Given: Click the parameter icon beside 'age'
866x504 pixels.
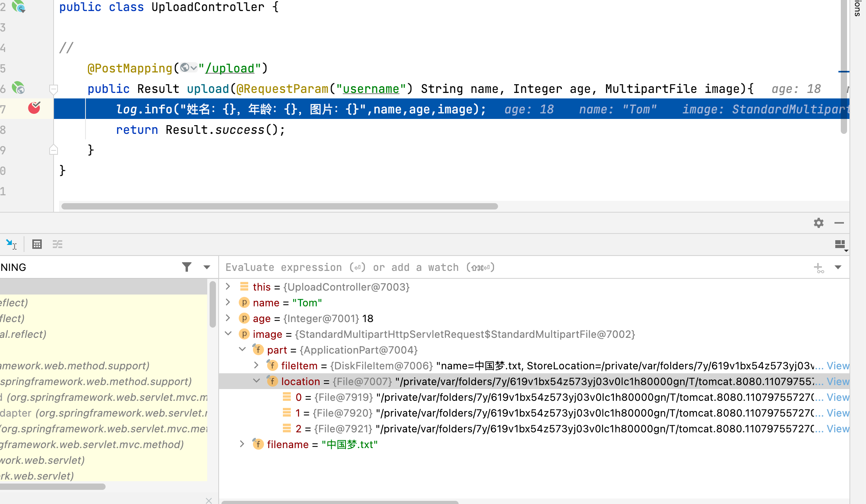Looking at the screenshot, I should (x=244, y=318).
